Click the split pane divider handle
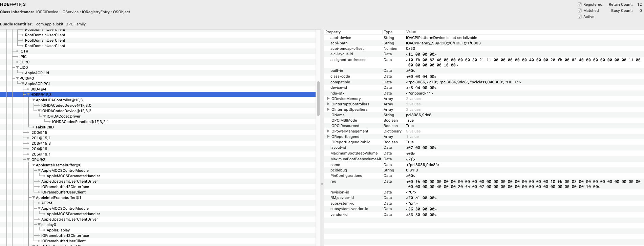This screenshot has width=644, height=246. [x=322, y=184]
